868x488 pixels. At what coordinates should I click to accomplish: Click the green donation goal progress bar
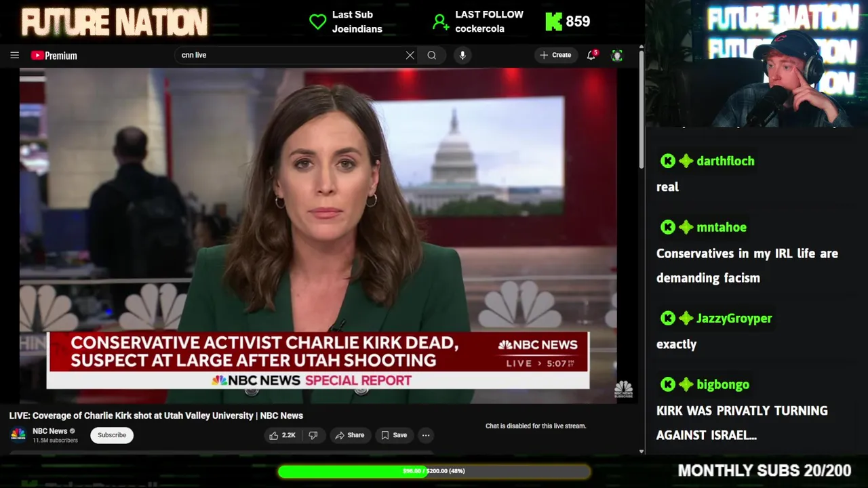[434, 471]
